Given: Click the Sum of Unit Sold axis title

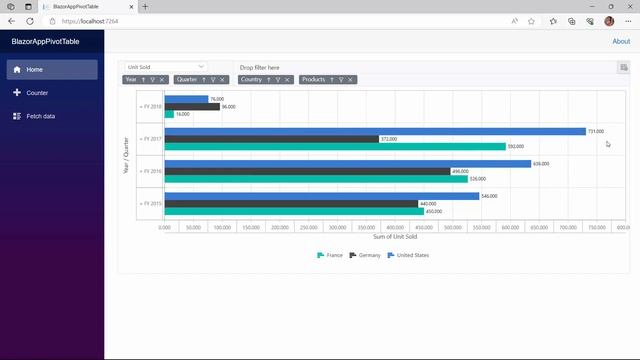Looking at the screenshot, I should [x=395, y=236].
